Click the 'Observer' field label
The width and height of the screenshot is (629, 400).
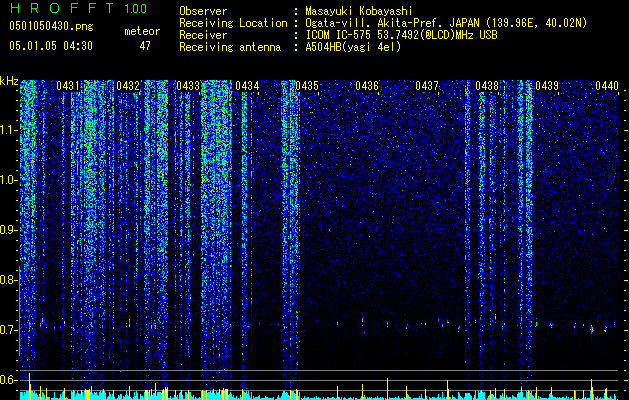coord(203,11)
